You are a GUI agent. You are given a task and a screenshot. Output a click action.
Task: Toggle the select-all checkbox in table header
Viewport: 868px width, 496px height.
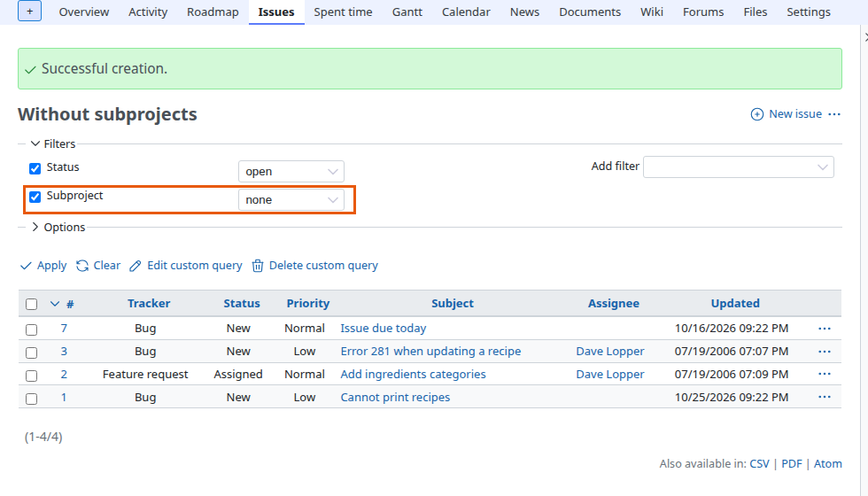click(32, 304)
